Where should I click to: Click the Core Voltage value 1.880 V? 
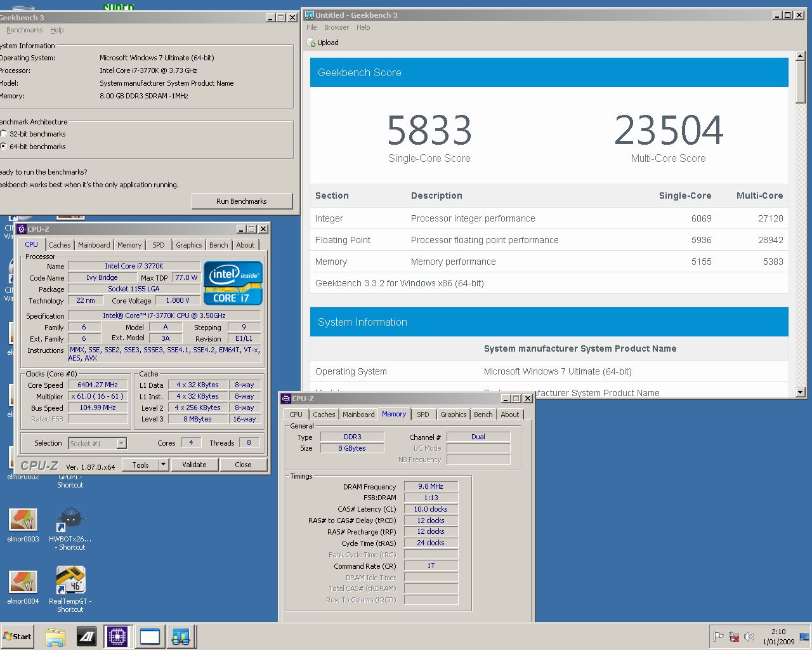click(x=178, y=301)
